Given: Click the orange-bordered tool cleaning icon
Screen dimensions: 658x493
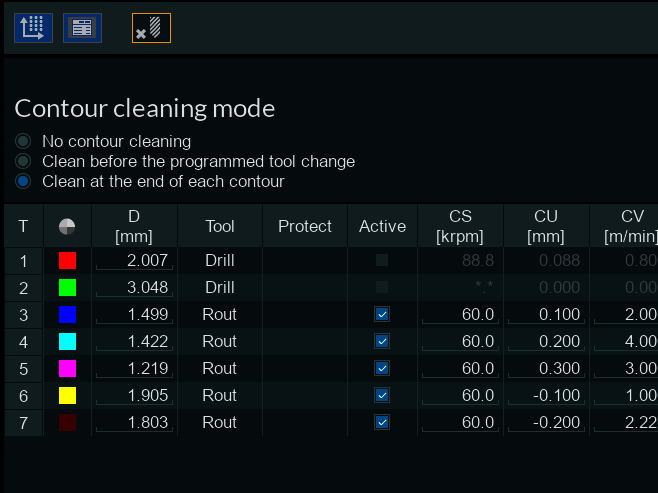Looking at the screenshot, I should tap(151, 28).
